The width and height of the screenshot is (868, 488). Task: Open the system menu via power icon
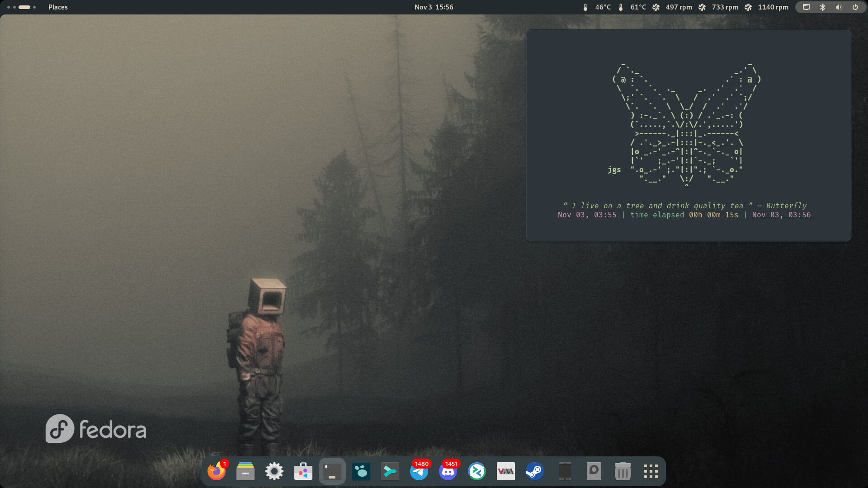855,7
